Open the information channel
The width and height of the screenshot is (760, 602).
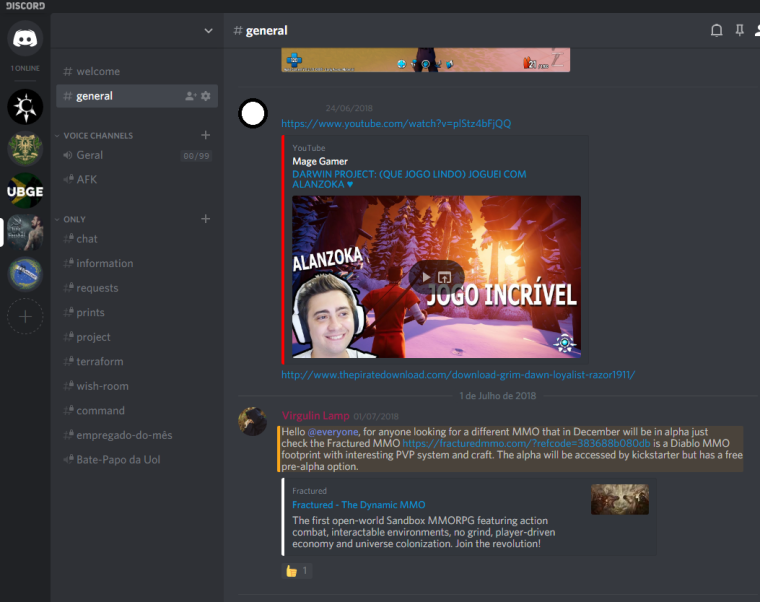(x=137, y=264)
